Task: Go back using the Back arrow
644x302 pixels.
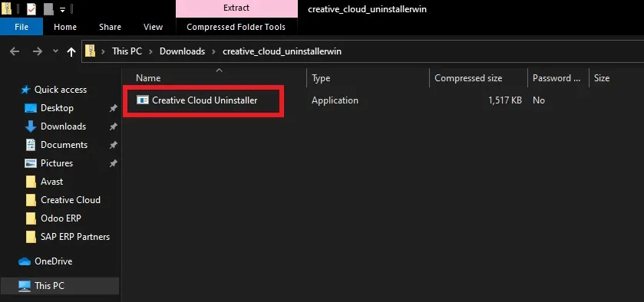Action: [15, 51]
